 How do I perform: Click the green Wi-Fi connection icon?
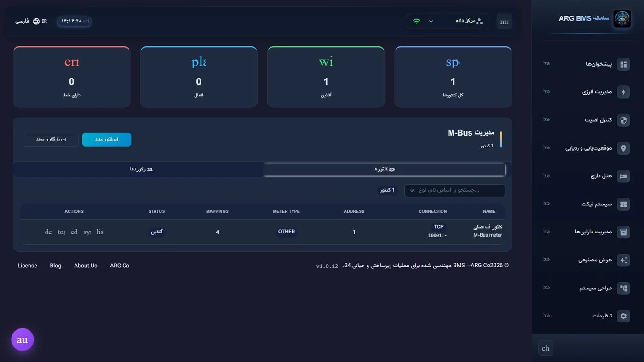416,21
